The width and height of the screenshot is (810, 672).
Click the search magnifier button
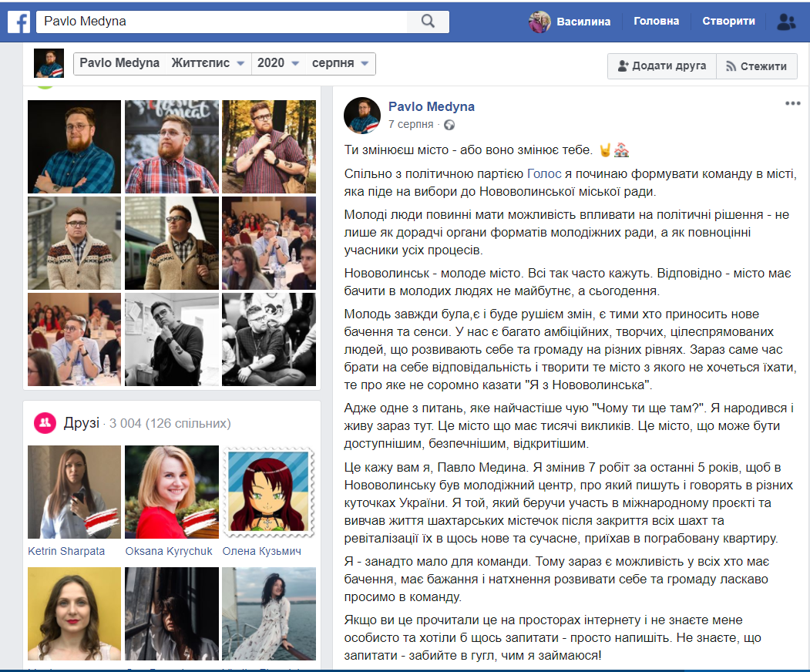click(x=429, y=22)
